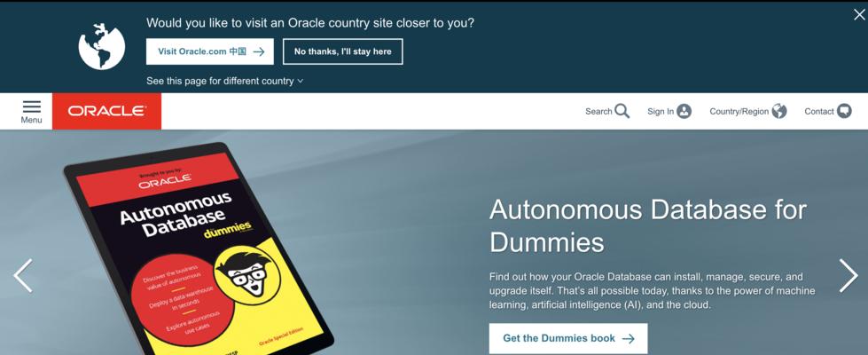The image size is (868, 355).
Task: Click the Contact chat bubble icon
Action: [x=844, y=111]
